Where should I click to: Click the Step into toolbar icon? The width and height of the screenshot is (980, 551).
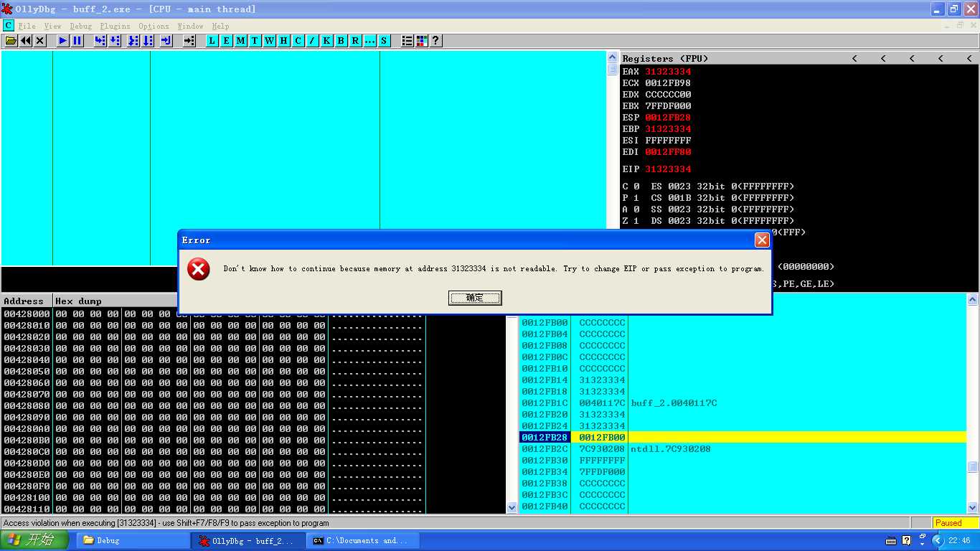(x=100, y=41)
